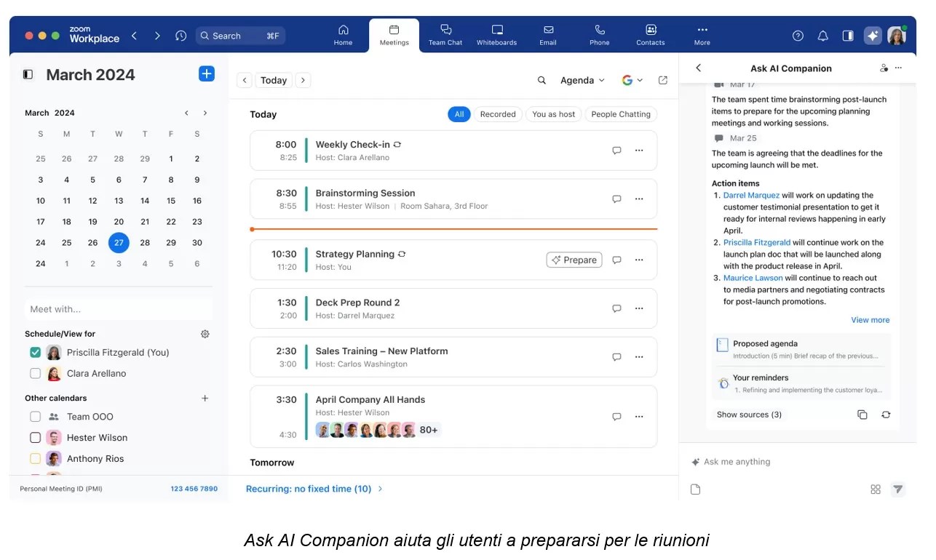Viewport: 936px width, 560px height.
Task: Open the Home tab
Action: [343, 35]
